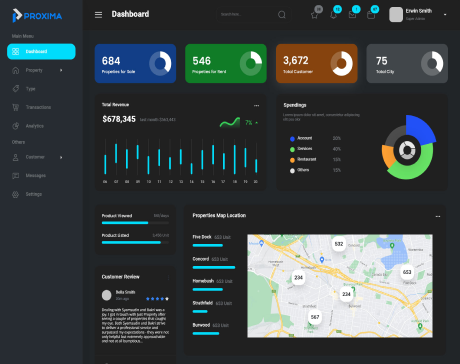Open the 546 Properties for Rent card
This screenshot has height=364, width=460.
[x=226, y=63]
